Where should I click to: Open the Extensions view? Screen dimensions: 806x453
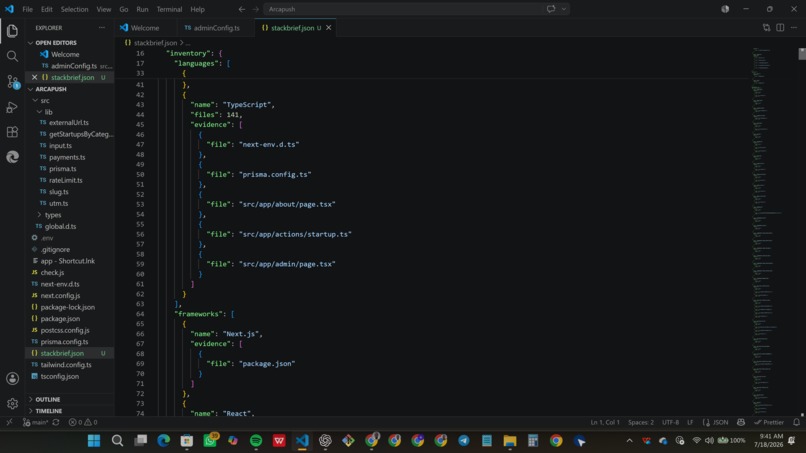click(x=12, y=132)
